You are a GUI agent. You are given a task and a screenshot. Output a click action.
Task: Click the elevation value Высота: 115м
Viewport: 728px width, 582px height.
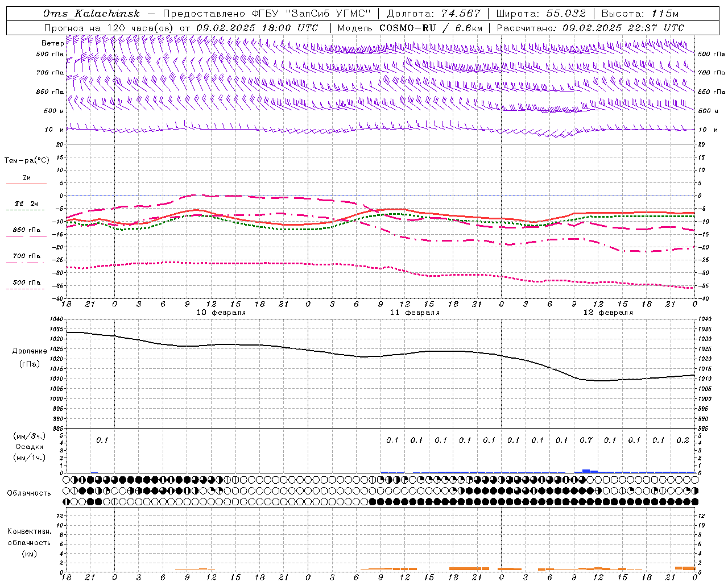click(x=640, y=14)
